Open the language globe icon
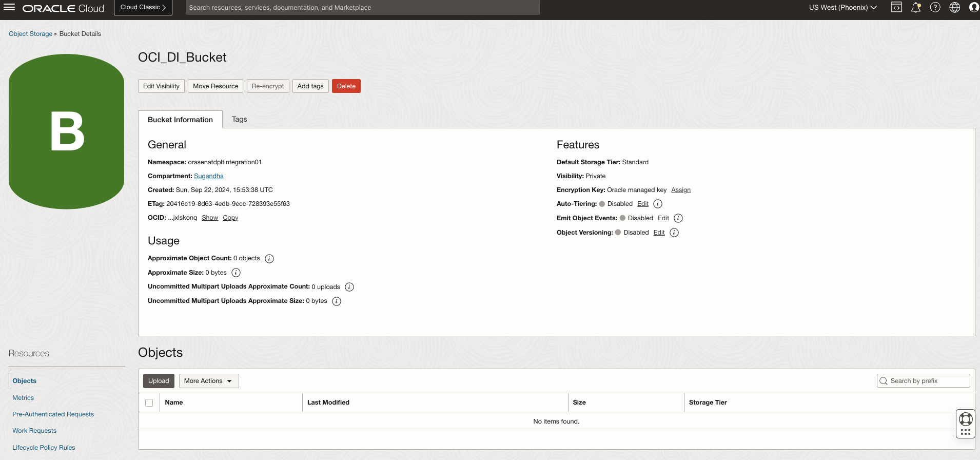 point(955,7)
